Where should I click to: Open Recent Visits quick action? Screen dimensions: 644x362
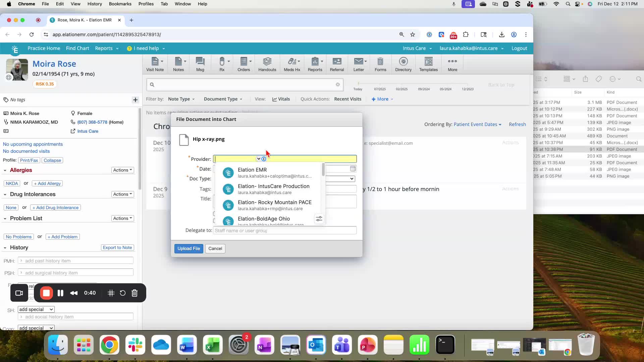tap(347, 99)
